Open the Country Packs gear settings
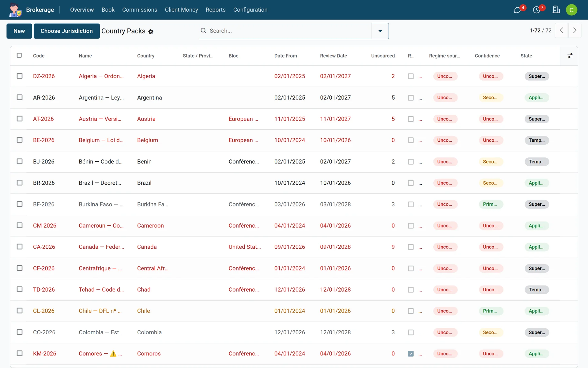This screenshot has height=368, width=588. 151,32
